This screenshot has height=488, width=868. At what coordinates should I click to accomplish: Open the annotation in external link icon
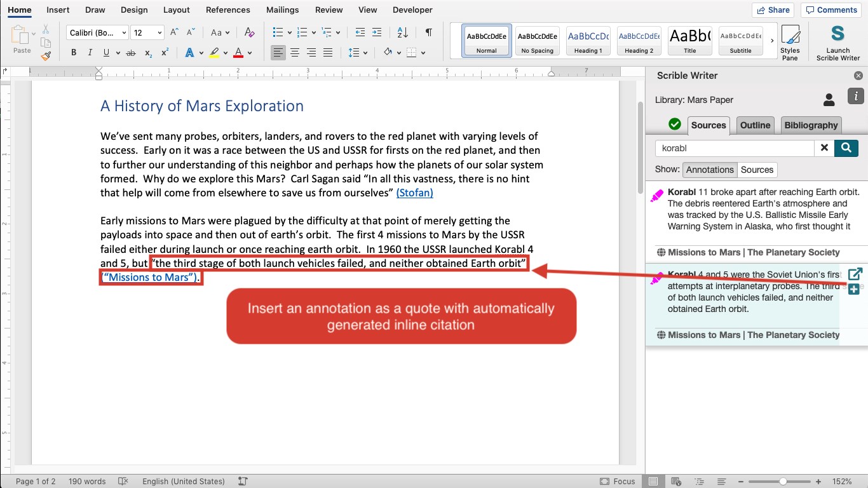(x=855, y=274)
